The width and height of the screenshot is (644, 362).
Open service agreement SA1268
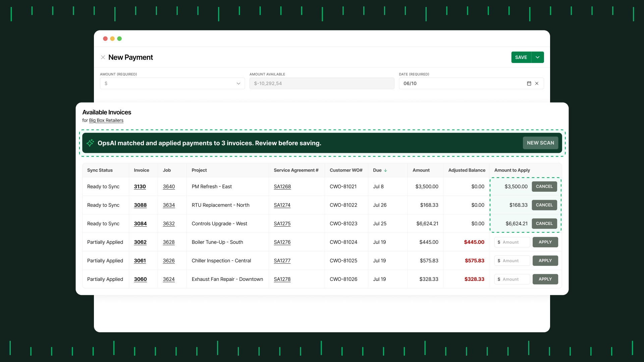(282, 186)
